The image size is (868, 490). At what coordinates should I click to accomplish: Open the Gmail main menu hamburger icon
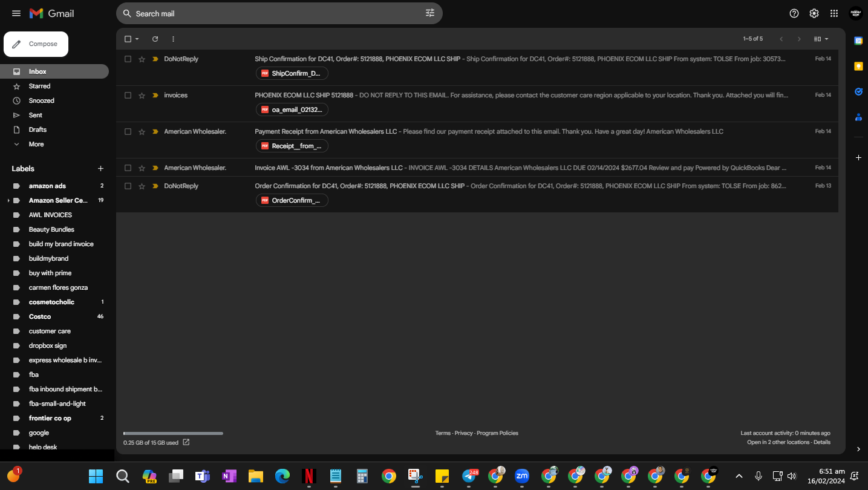tap(16, 13)
